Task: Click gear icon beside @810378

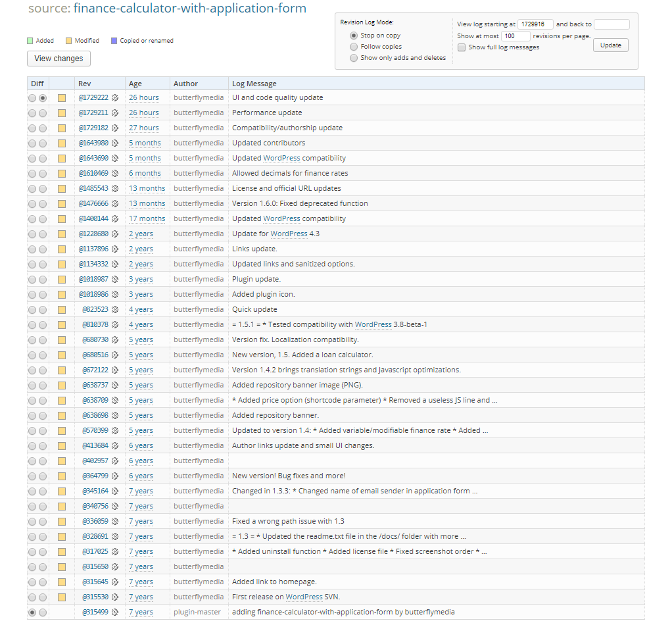Action: pos(115,324)
